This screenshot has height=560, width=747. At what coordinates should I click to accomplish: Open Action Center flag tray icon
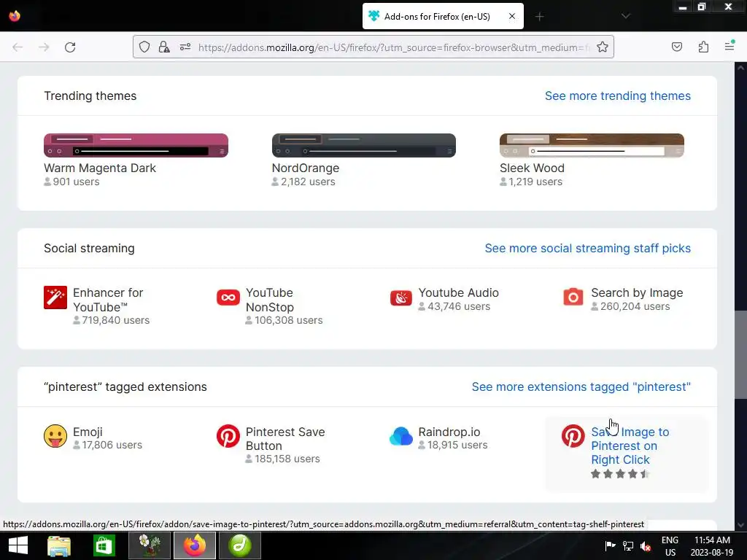tap(610, 545)
